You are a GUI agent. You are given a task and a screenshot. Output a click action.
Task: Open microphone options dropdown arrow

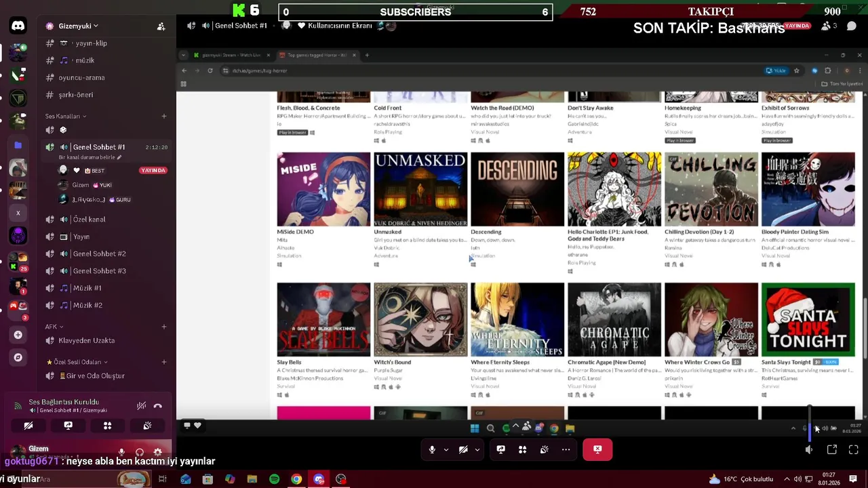pos(446,449)
